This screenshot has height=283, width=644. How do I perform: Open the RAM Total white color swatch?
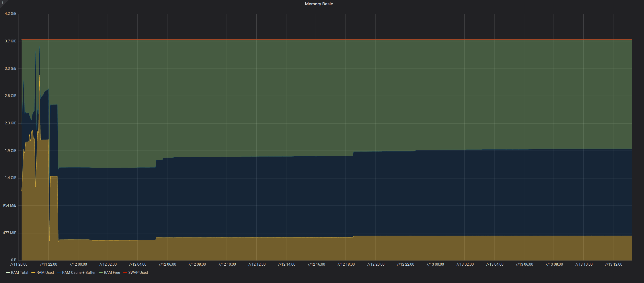8,273
